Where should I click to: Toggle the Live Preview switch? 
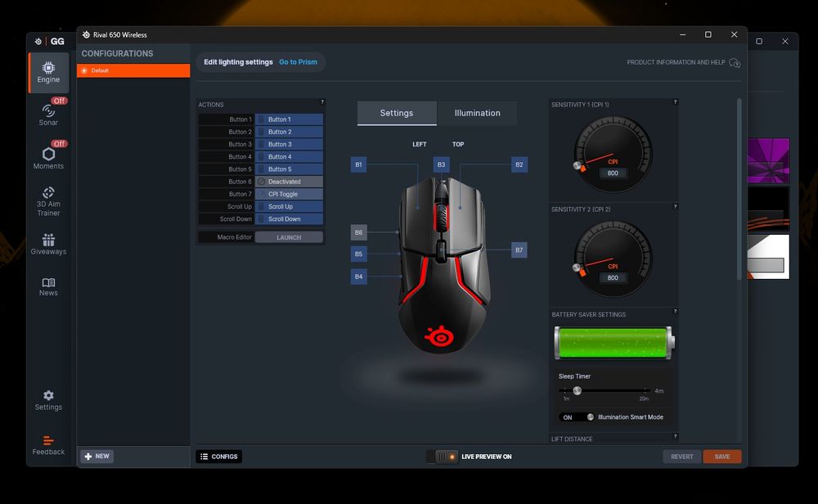(443, 457)
